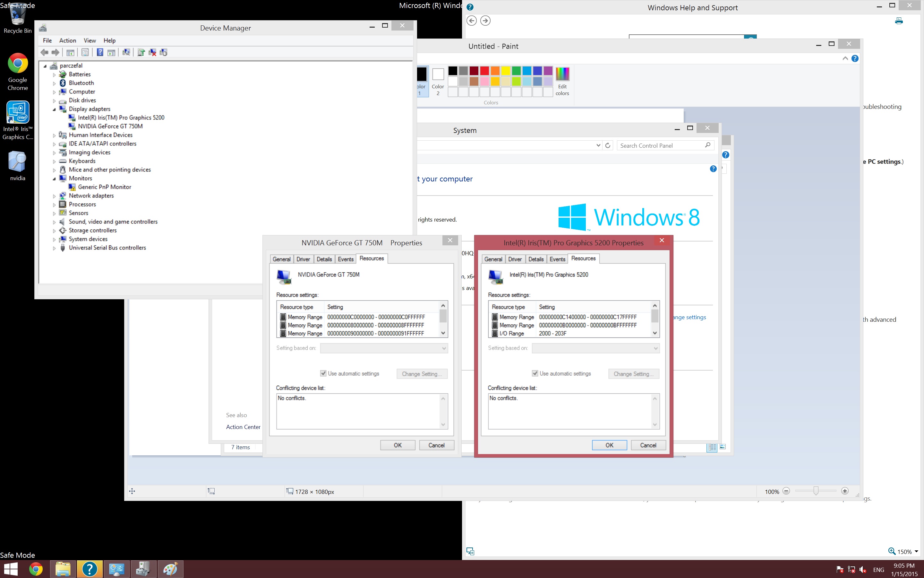Viewport: 924px width, 578px height.
Task: Click OK in Intel Iris Properties dialog
Action: pos(609,445)
